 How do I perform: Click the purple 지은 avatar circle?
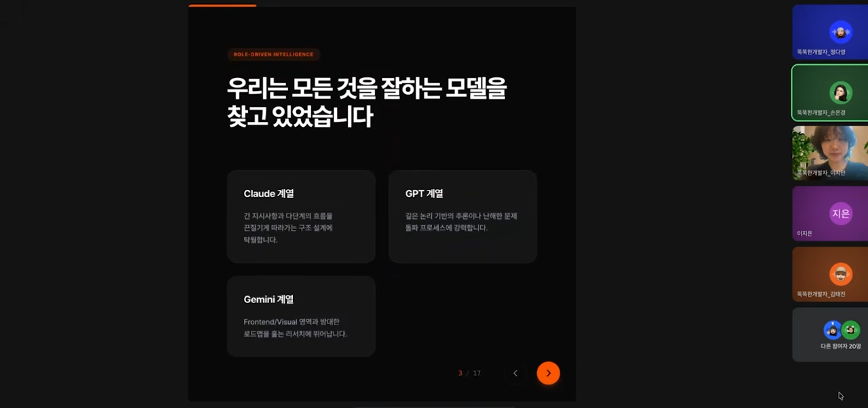tap(841, 213)
